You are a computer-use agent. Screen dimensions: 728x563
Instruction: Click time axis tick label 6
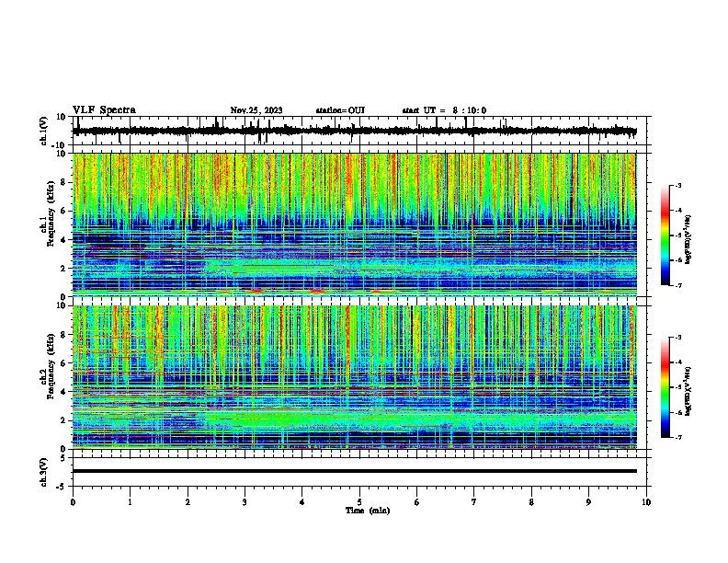coord(417,502)
